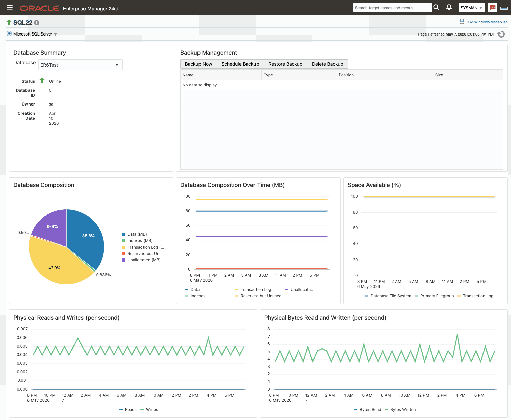Click the green up arrow beside SQL22
This screenshot has width=511, height=420.
[9, 22]
